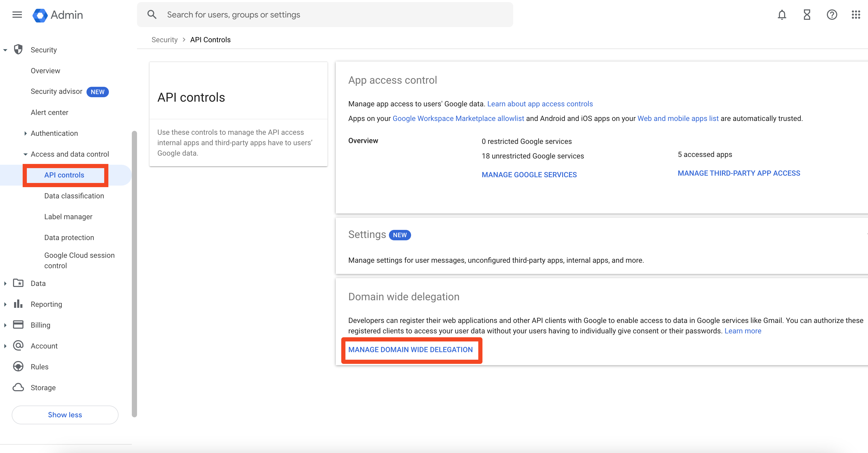Open Google Cloud session control

(79, 260)
